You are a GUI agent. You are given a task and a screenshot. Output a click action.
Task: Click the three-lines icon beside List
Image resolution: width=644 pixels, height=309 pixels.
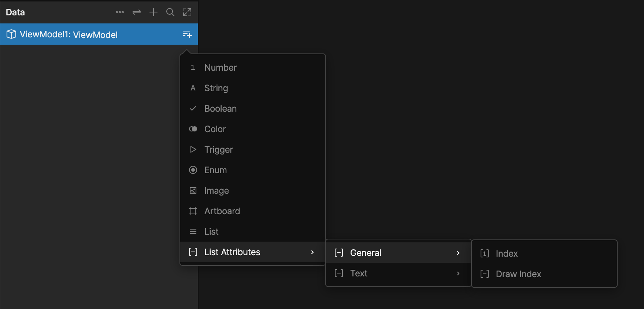[x=193, y=231]
